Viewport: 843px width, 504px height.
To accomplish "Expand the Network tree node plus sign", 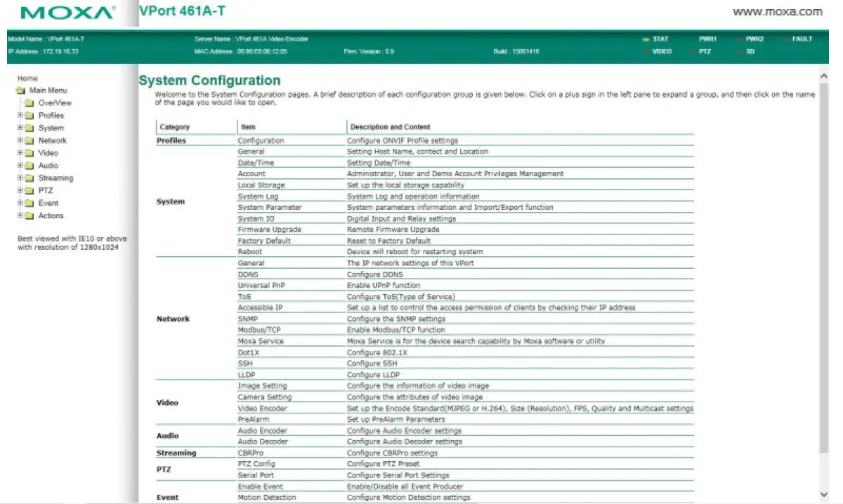I will [x=20, y=140].
